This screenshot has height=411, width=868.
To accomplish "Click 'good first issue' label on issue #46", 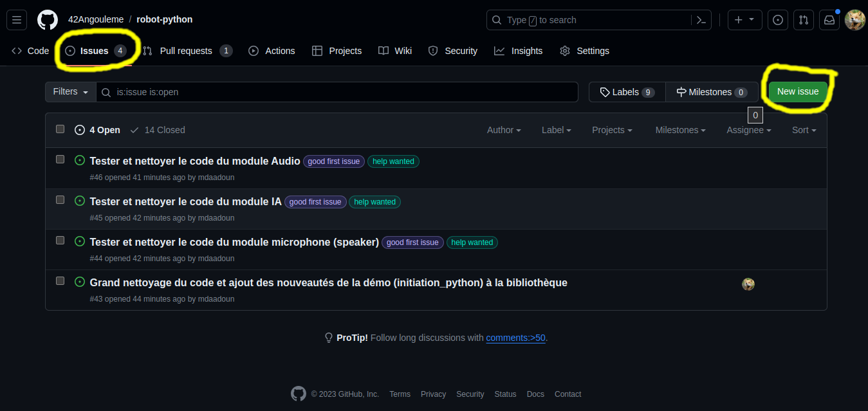I will pyautogui.click(x=334, y=161).
